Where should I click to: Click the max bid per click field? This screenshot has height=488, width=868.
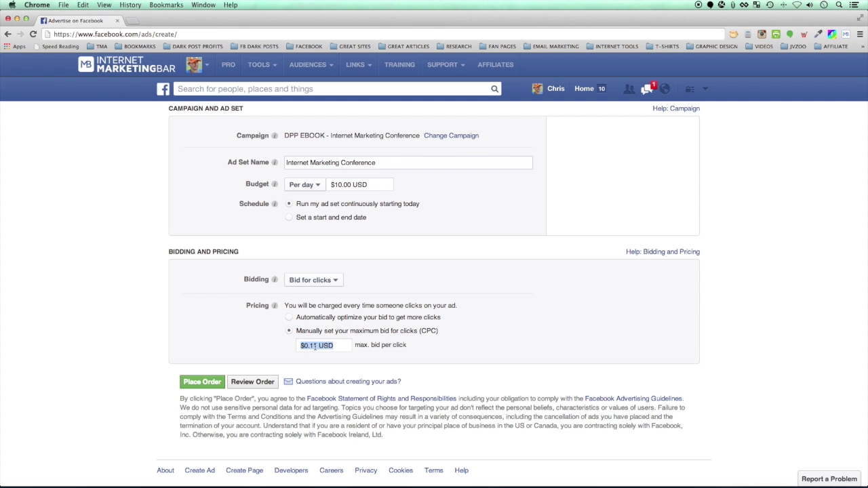click(x=325, y=345)
